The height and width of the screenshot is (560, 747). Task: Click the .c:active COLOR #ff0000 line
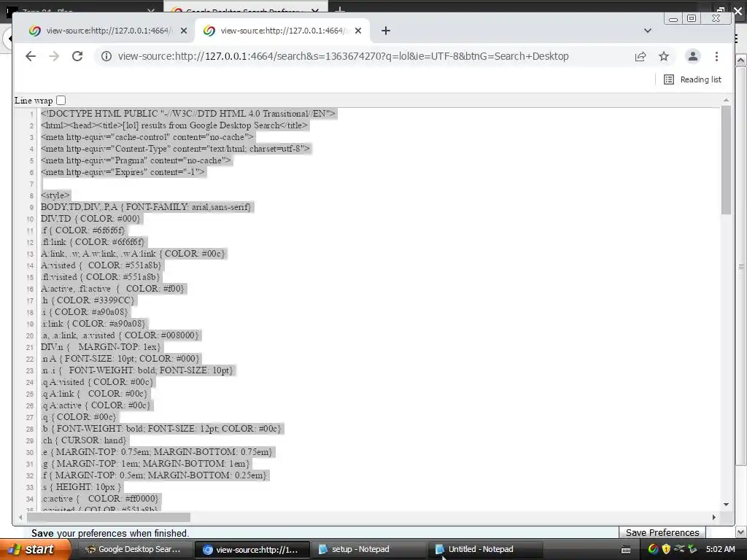point(99,499)
